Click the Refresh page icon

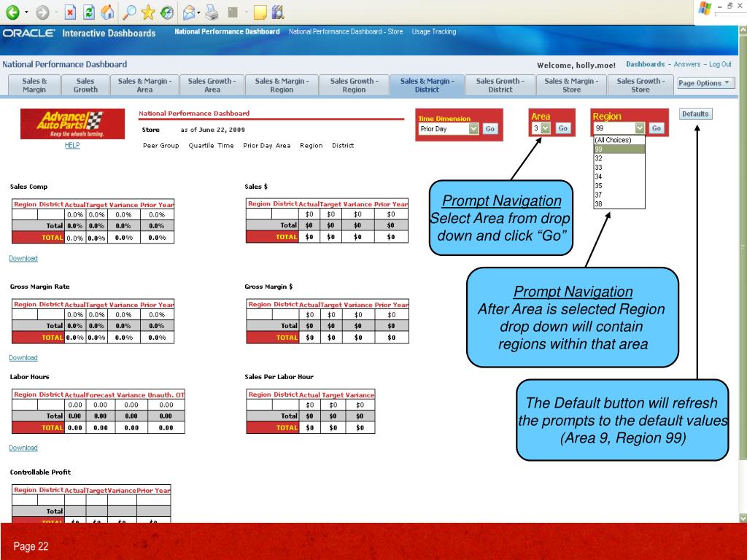(x=88, y=12)
